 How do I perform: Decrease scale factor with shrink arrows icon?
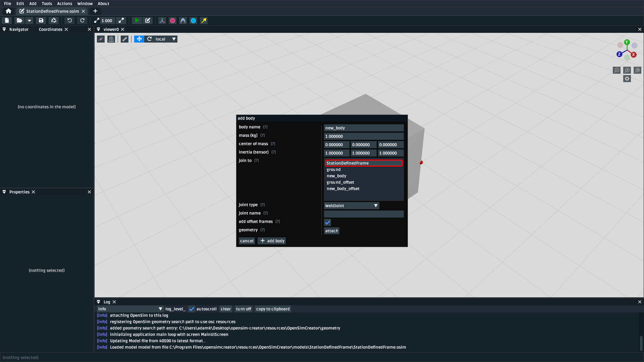(97, 20)
